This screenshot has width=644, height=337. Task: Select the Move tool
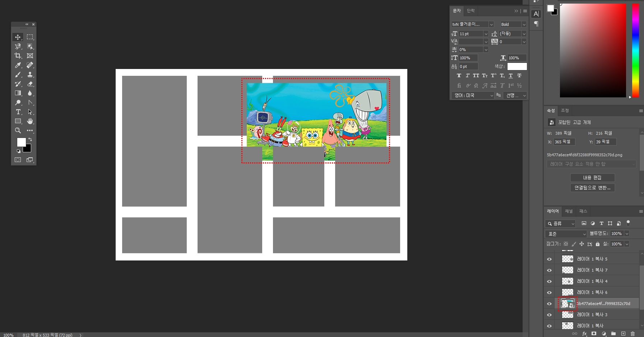[x=18, y=37]
